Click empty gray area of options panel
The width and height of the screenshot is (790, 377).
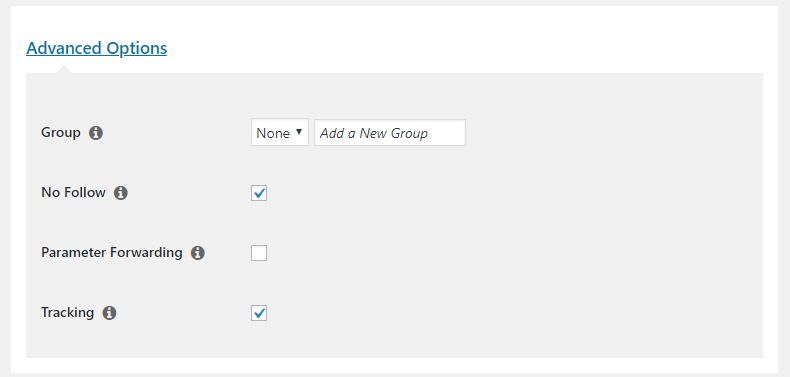(x=554, y=227)
